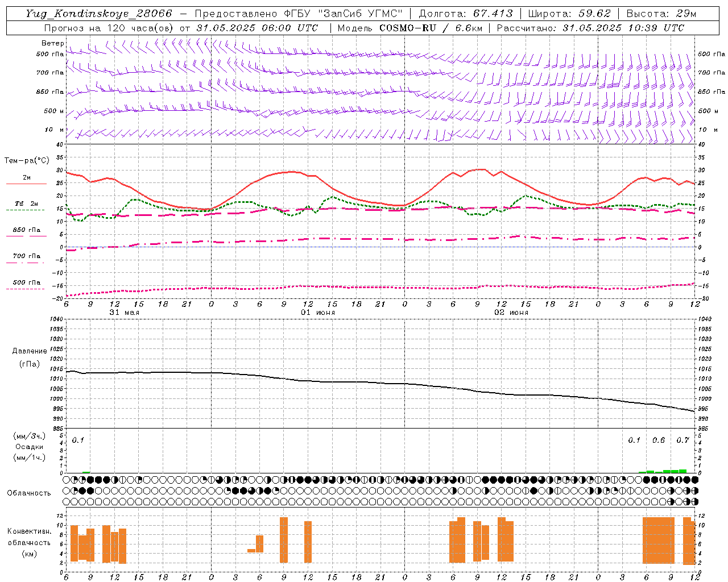Click the Широта: 59.62 value
728x582 pixels.
click(x=569, y=14)
